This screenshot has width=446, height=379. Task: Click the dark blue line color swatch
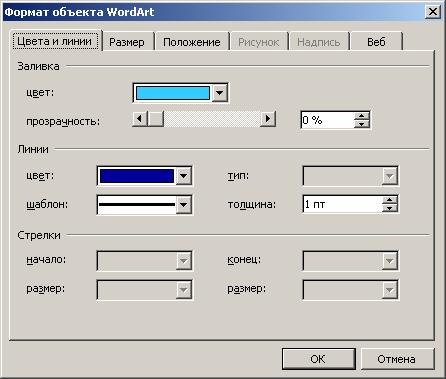tap(137, 176)
